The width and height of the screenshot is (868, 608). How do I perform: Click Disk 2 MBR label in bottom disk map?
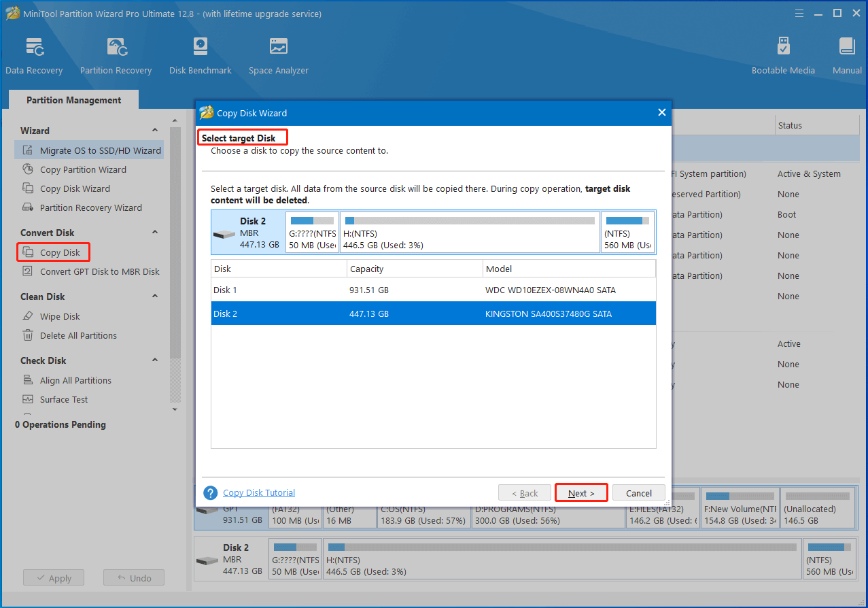(230, 558)
